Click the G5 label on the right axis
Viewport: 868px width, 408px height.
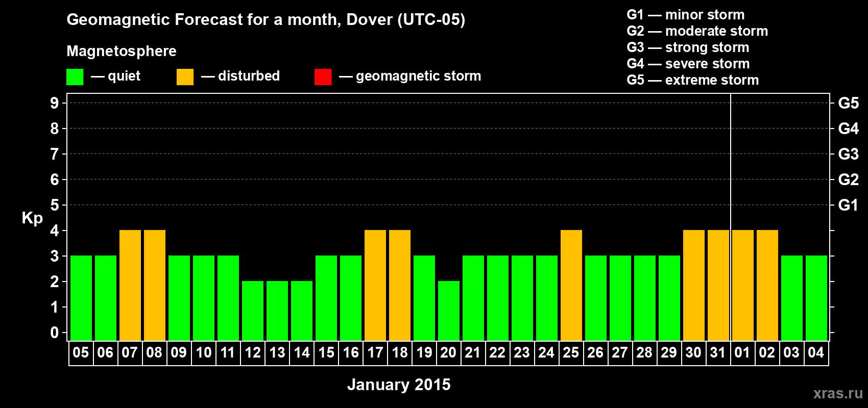click(x=849, y=103)
